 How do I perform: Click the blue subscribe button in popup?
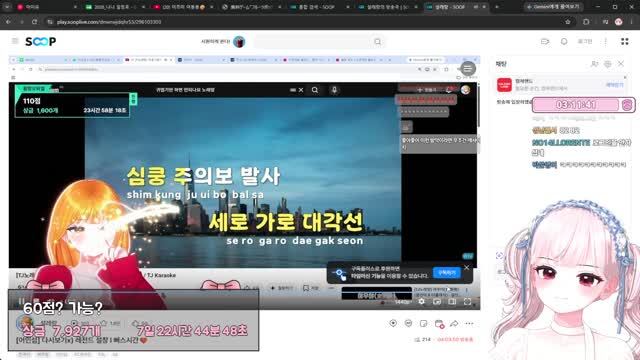[447, 273]
